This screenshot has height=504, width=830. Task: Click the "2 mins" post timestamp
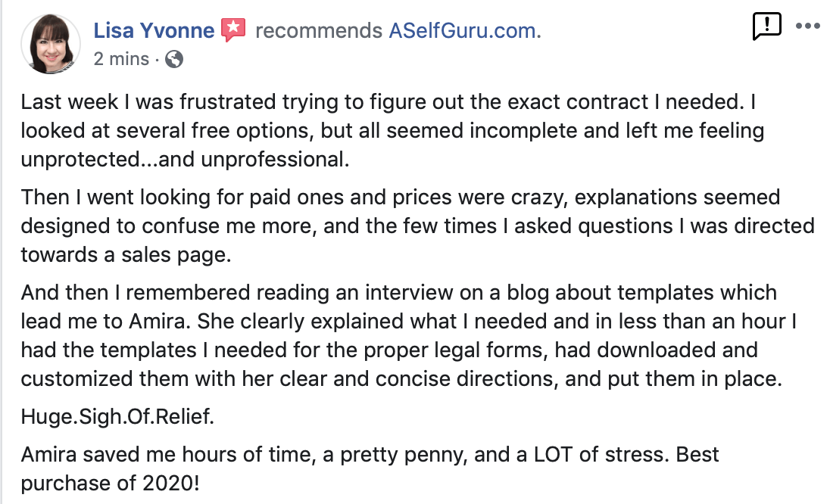(121, 58)
